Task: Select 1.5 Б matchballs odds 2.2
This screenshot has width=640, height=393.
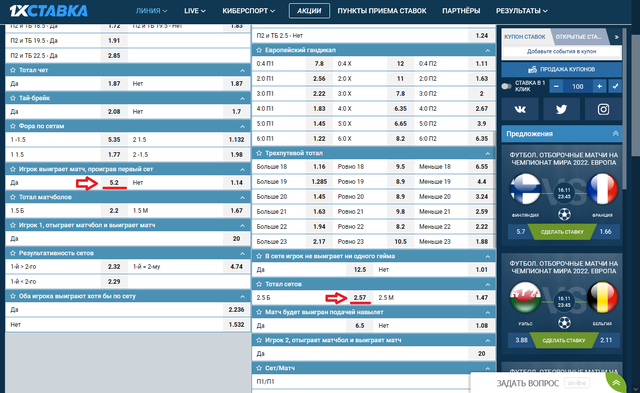Action: (114, 211)
